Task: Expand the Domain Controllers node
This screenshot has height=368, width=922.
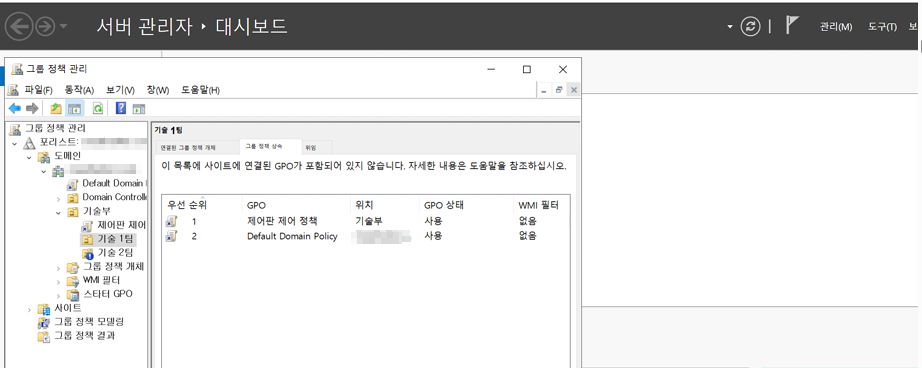Action: click(x=58, y=198)
